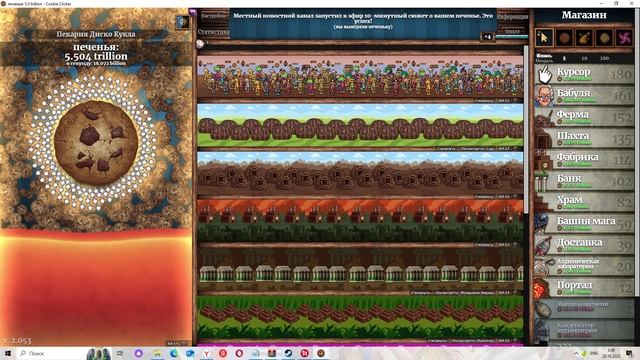Image resolution: width=640 pixels, height=360 pixels.
Task: Set purchase quantity to 10
Action: (x=584, y=58)
